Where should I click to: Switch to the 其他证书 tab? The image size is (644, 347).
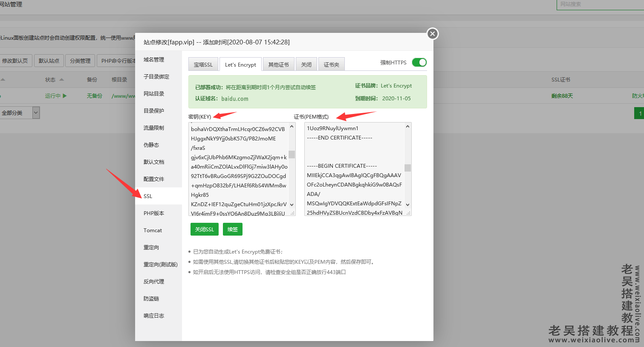point(279,64)
